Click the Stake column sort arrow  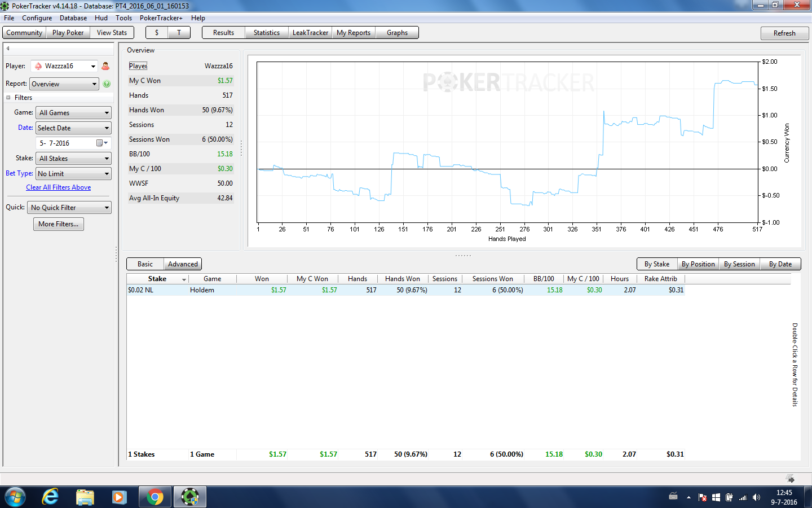(x=184, y=279)
